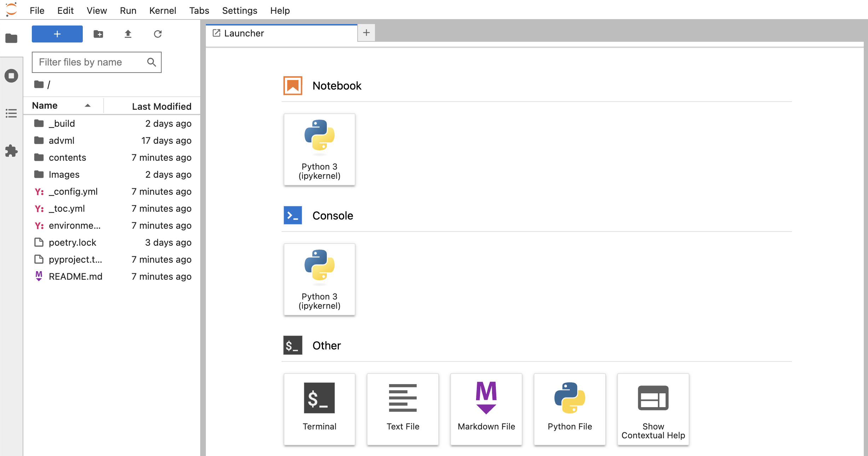Open the Help menu
The image size is (868, 456).
[x=280, y=11]
